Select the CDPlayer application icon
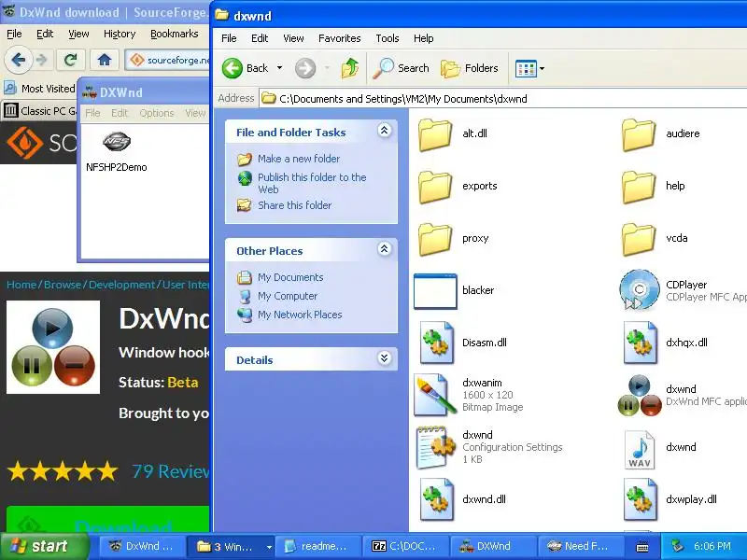 click(640, 290)
